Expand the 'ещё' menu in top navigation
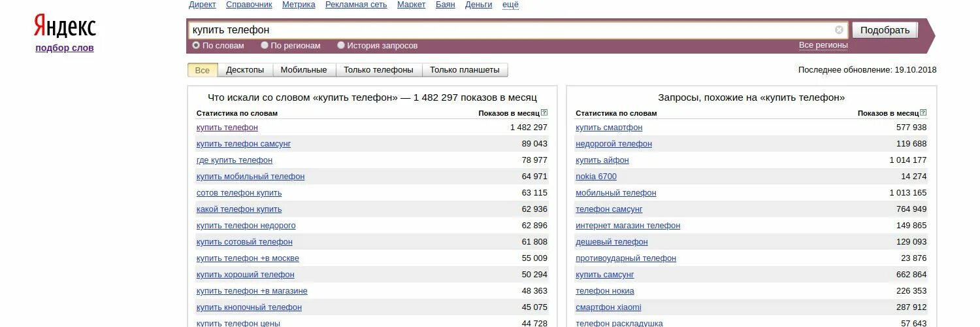 [510, 5]
